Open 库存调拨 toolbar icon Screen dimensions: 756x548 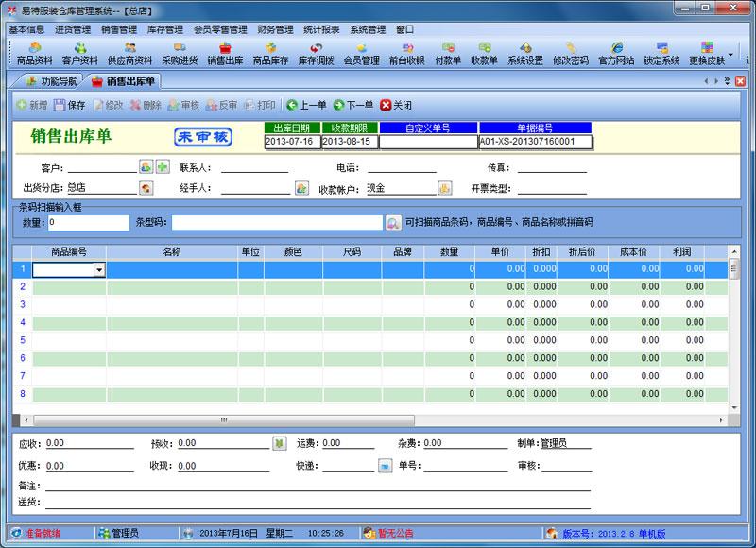[x=316, y=54]
